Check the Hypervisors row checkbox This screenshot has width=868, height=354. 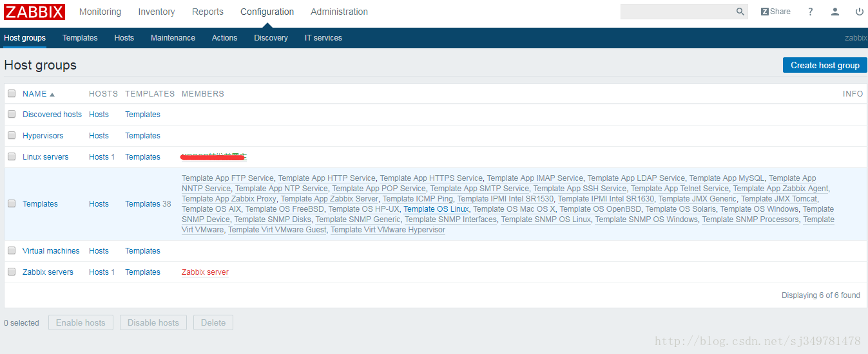click(x=12, y=135)
